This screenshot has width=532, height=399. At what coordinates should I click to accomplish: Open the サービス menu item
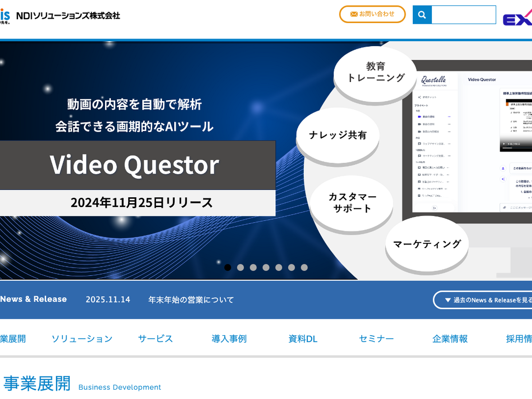[155, 339]
